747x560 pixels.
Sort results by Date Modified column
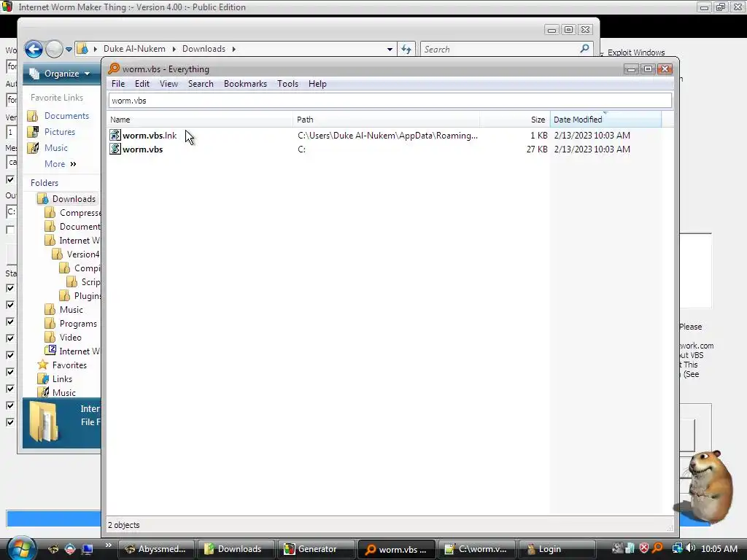tap(605, 120)
